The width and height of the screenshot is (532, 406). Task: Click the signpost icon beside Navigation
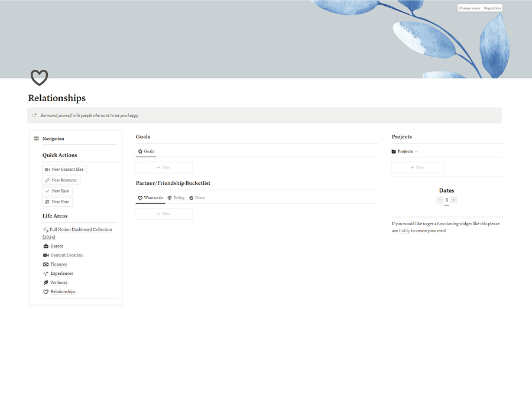36,138
